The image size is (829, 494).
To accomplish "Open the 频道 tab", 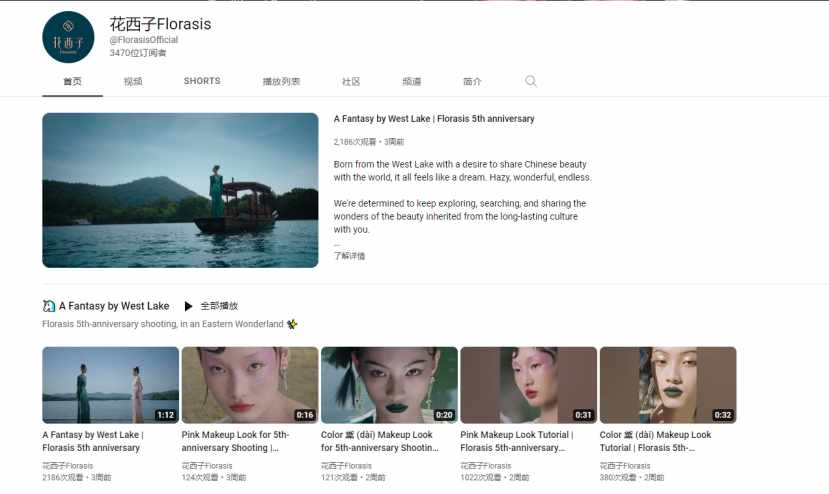I will pyautogui.click(x=412, y=81).
